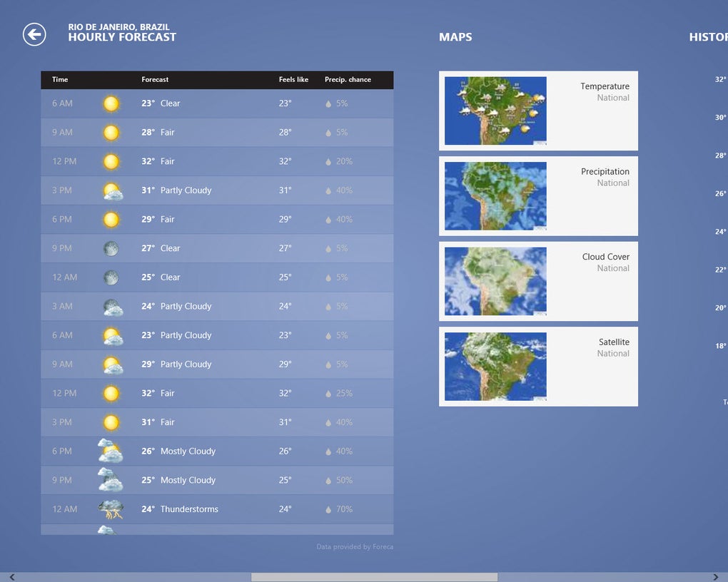
Task: Click raindrop icon beside 50% precipitation
Action: coord(328,481)
